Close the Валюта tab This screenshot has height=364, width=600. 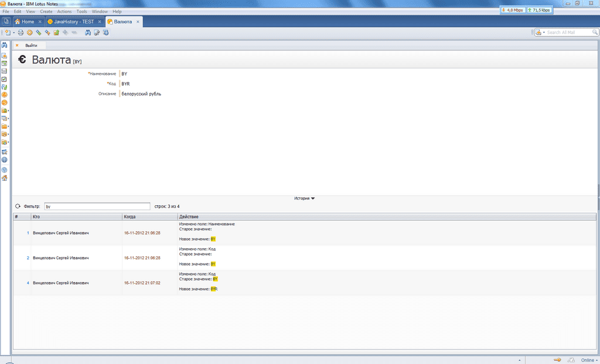pyautogui.click(x=138, y=22)
